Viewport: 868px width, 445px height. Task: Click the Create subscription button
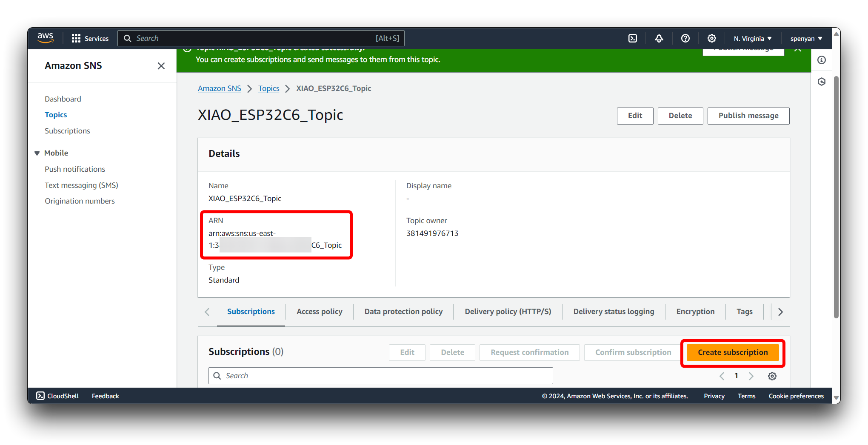[x=733, y=352]
